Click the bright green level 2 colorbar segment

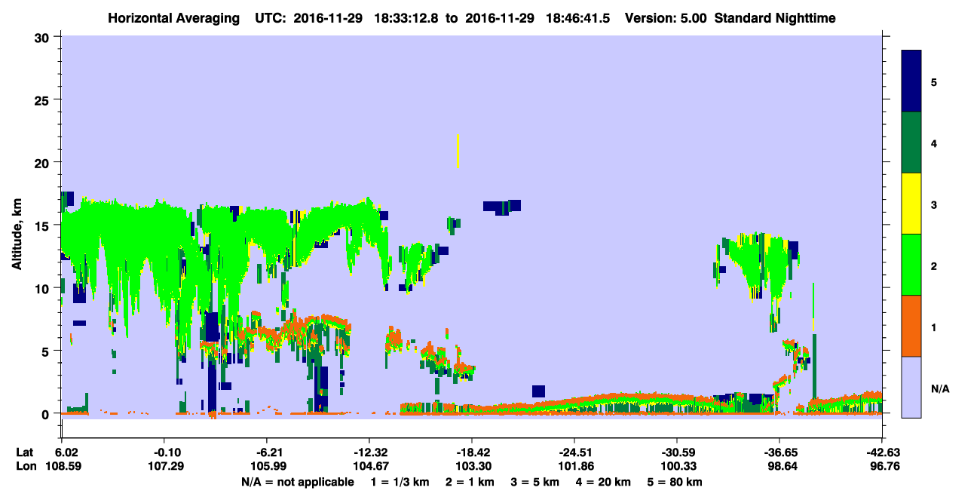[x=911, y=265]
